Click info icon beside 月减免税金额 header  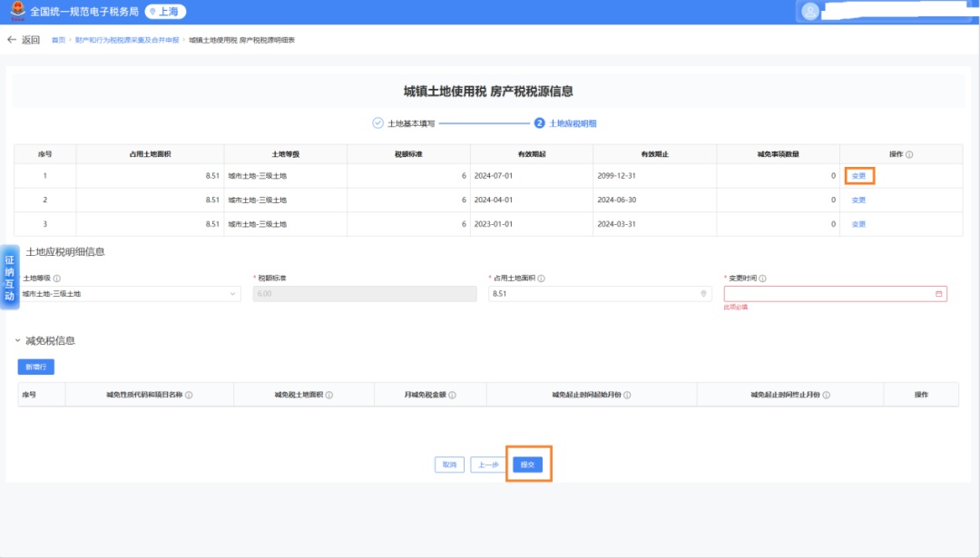point(452,396)
